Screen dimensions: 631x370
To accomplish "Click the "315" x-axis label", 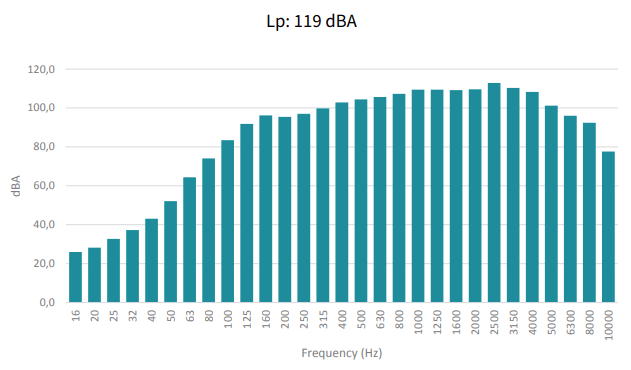I will [323, 318].
